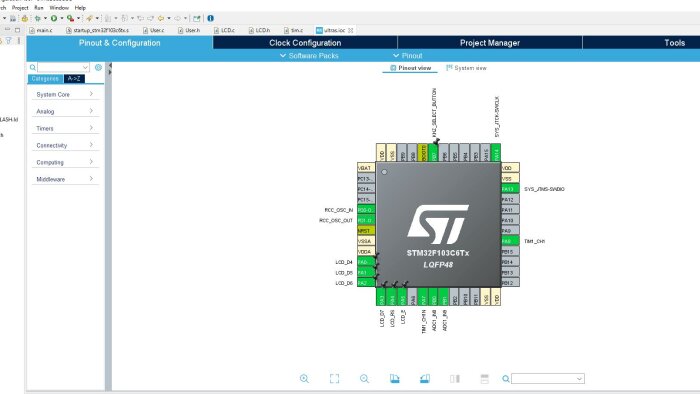700x394 pixels.
Task: Open the category search field dropdown arrow
Action: pos(85,67)
